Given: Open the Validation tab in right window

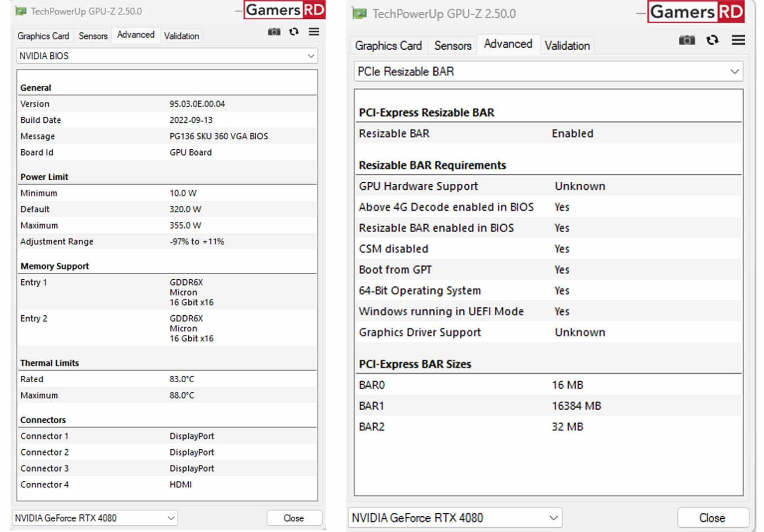Looking at the screenshot, I should 567,46.
